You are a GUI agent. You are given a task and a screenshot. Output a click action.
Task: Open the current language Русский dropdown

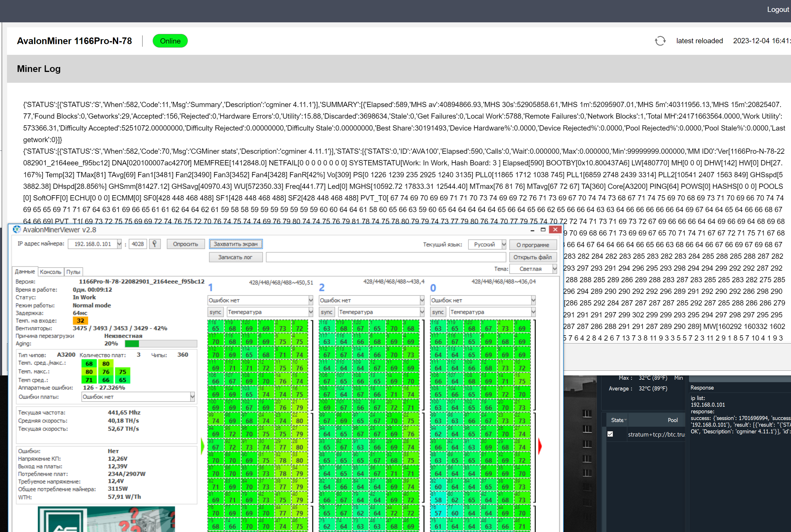click(x=503, y=244)
